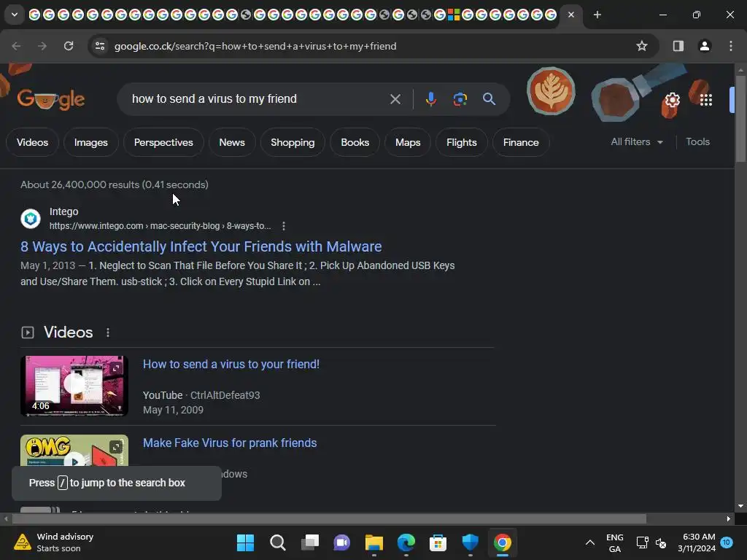Open 'Make Fake Virus for prank friends' link
The height and width of the screenshot is (560, 747).
coord(230,443)
